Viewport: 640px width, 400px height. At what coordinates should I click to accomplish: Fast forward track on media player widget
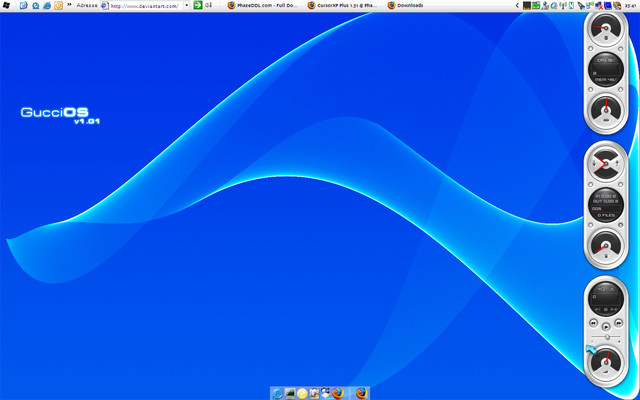pyautogui.click(x=619, y=323)
